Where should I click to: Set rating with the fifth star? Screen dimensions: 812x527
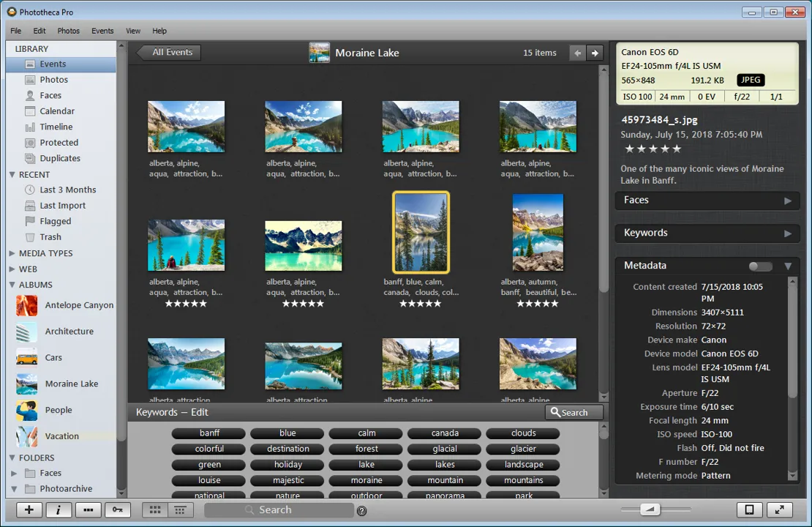pos(677,149)
